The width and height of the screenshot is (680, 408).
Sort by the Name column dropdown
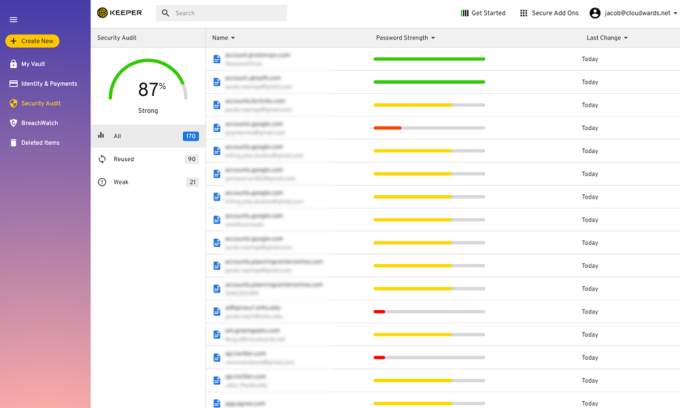pos(234,37)
